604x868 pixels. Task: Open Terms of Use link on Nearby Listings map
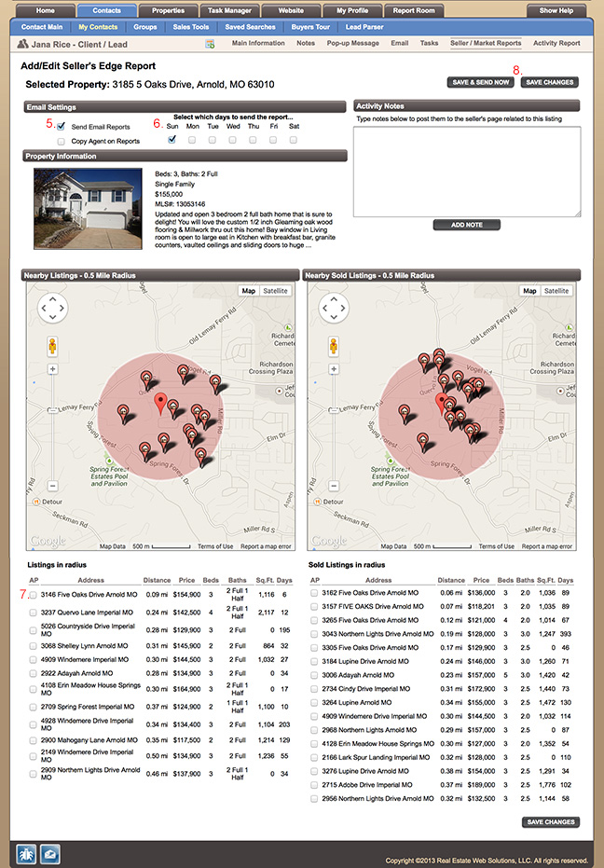tap(215, 546)
